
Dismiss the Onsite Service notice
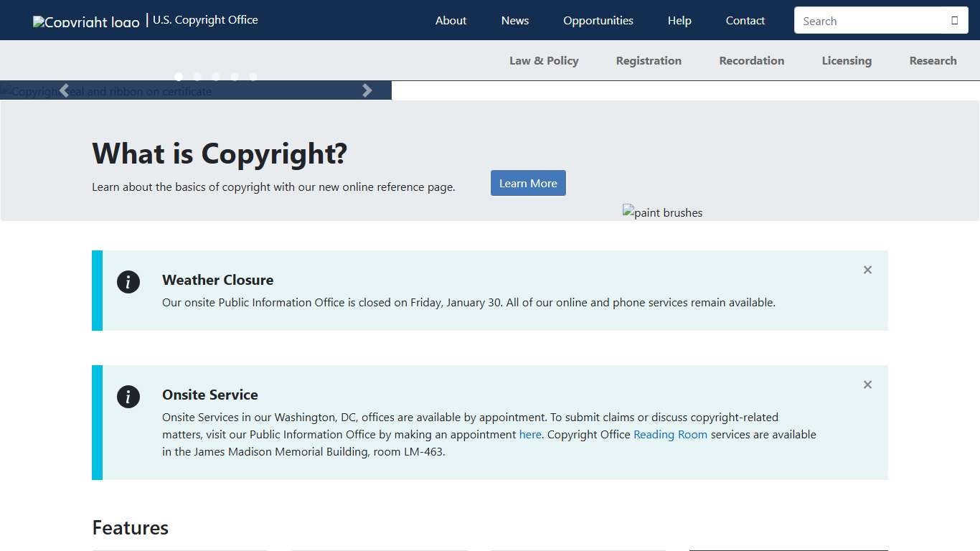coord(867,385)
